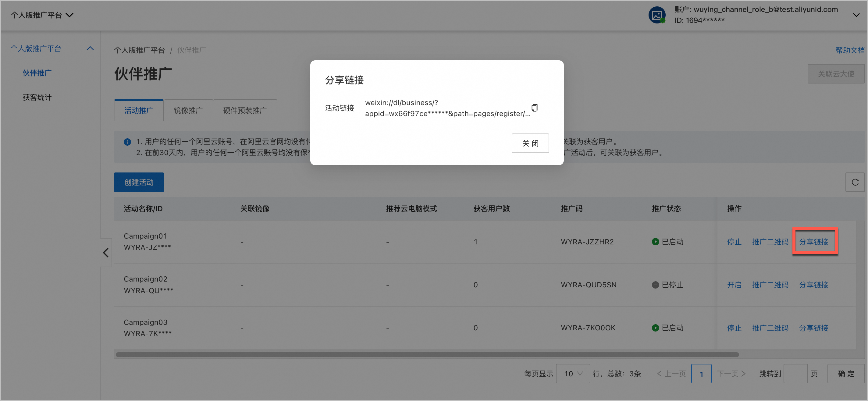Viewport: 868px width, 401px height.
Task: Close the 分享链接 dialog
Action: point(530,143)
